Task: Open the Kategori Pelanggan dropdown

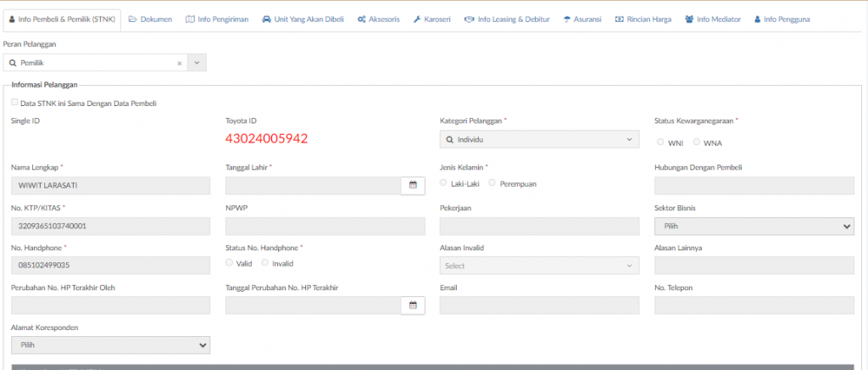Action: coord(539,139)
